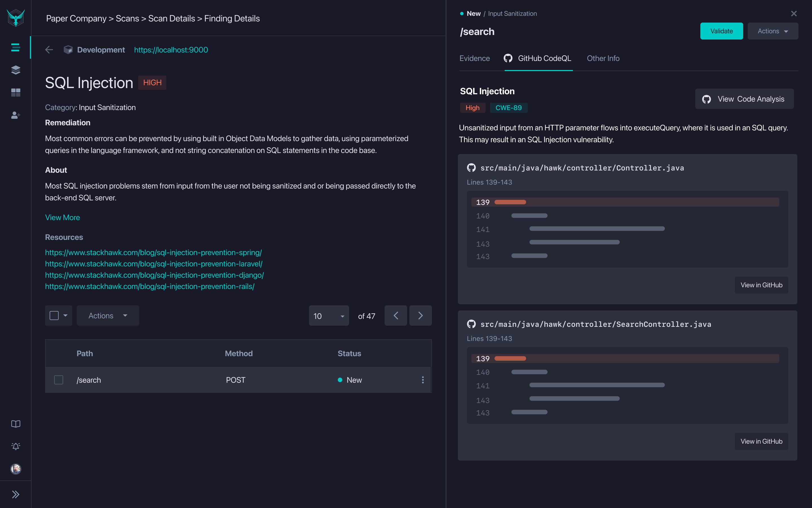Toggle the select-all checkbox
This screenshot has height=508, width=812.
pyautogui.click(x=54, y=316)
